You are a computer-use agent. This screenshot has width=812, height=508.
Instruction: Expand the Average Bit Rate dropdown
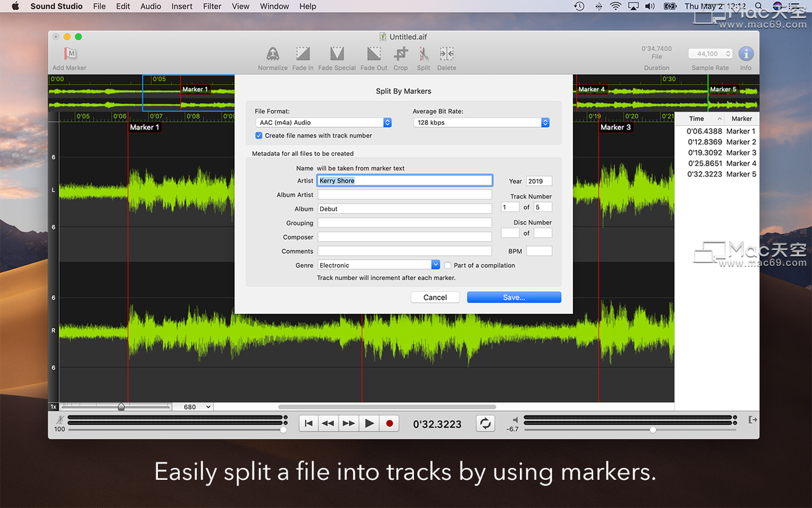[545, 123]
